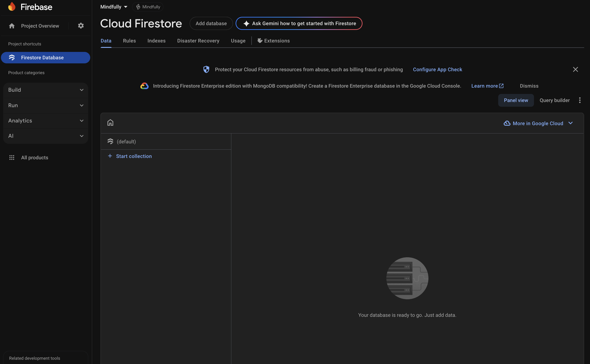Open the overflow menu next to Query builder

coord(580,100)
